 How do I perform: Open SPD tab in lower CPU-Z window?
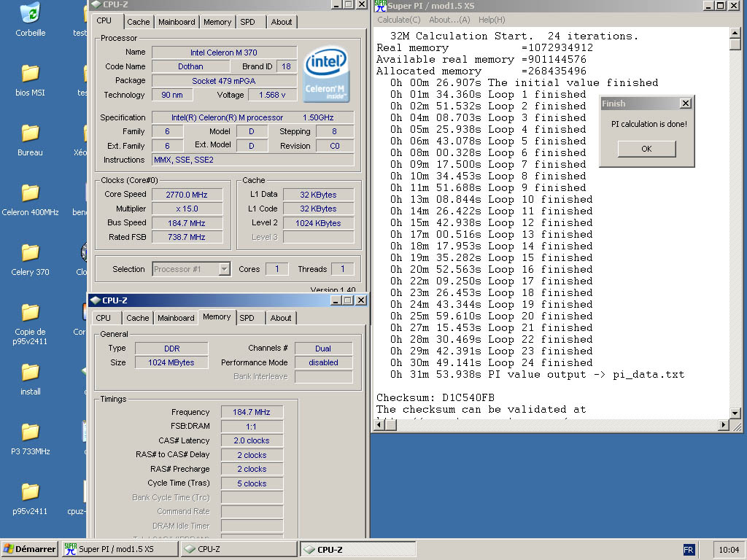coord(247,318)
